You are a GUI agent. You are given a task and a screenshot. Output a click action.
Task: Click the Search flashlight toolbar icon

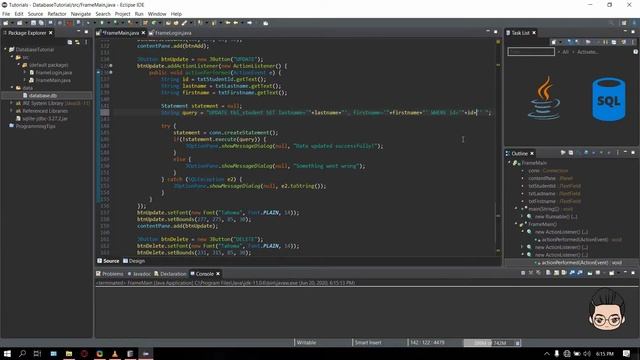coord(184,23)
